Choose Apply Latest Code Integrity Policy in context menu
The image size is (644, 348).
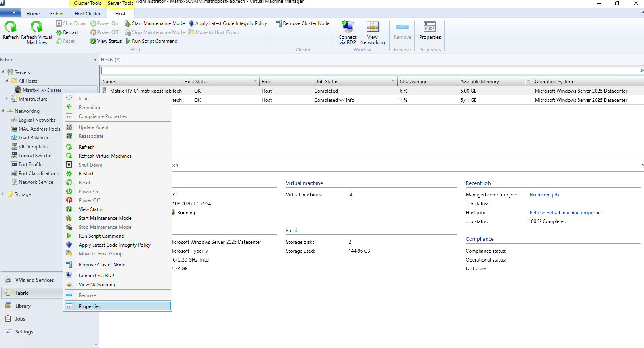[118, 245]
